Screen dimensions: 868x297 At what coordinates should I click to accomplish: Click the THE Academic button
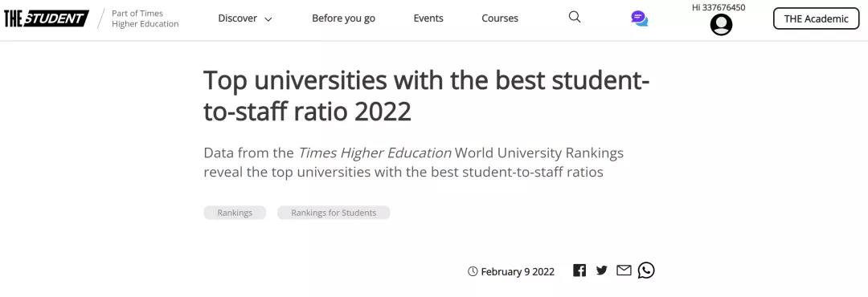816,18
